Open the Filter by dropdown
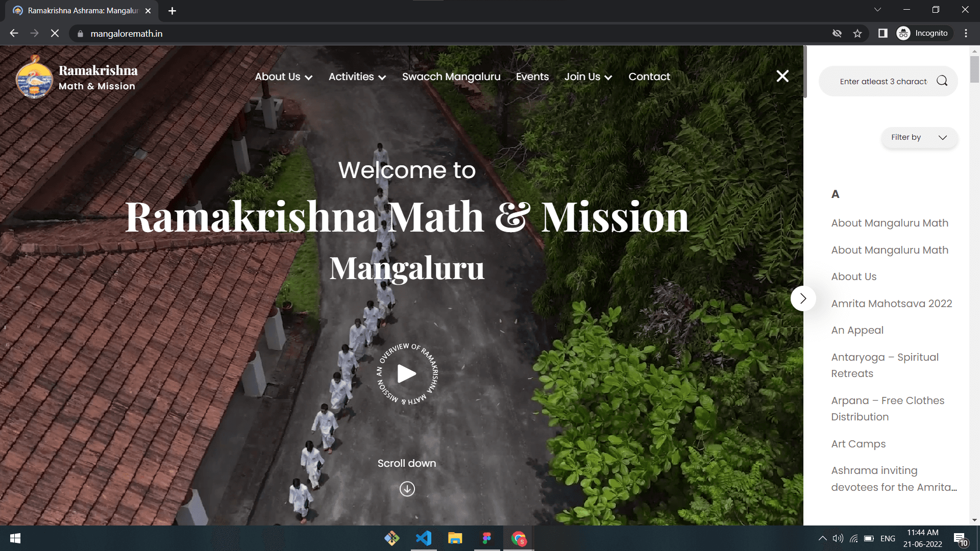Image resolution: width=980 pixels, height=551 pixels. click(919, 137)
